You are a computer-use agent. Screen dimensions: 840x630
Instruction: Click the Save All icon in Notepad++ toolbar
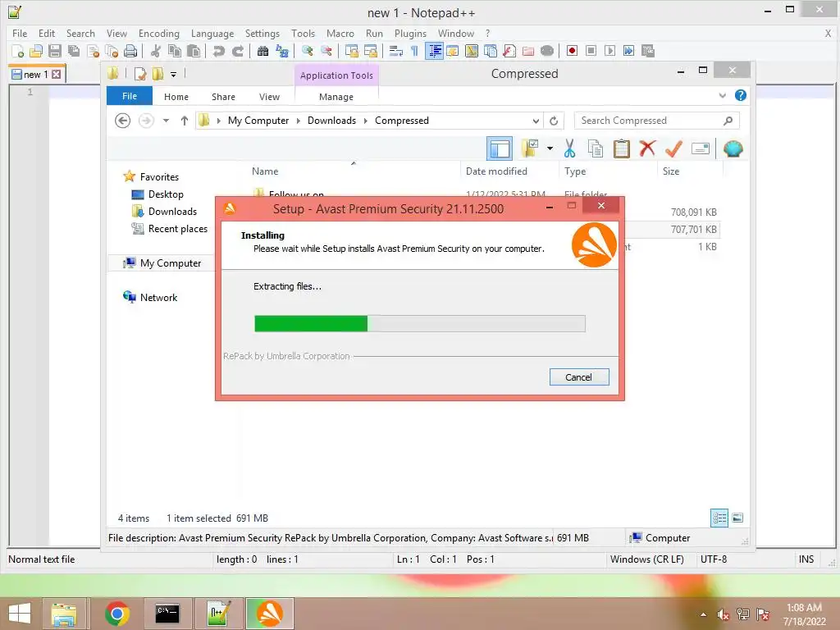[x=73, y=51]
